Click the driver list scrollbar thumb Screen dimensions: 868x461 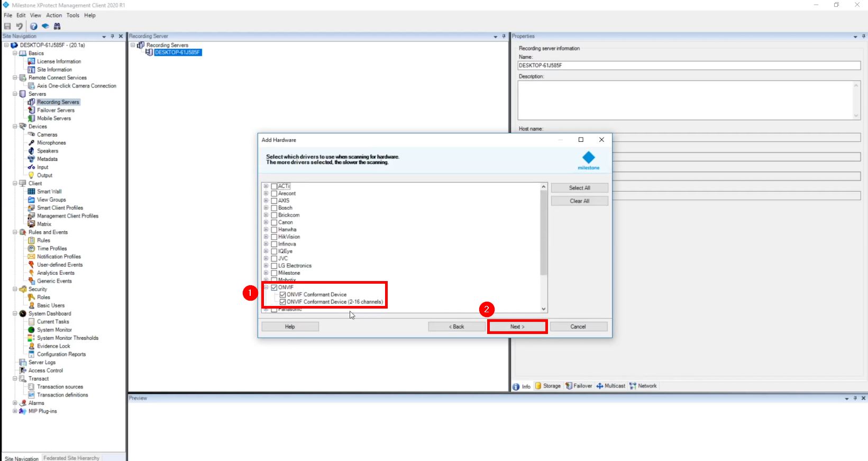(x=543, y=233)
